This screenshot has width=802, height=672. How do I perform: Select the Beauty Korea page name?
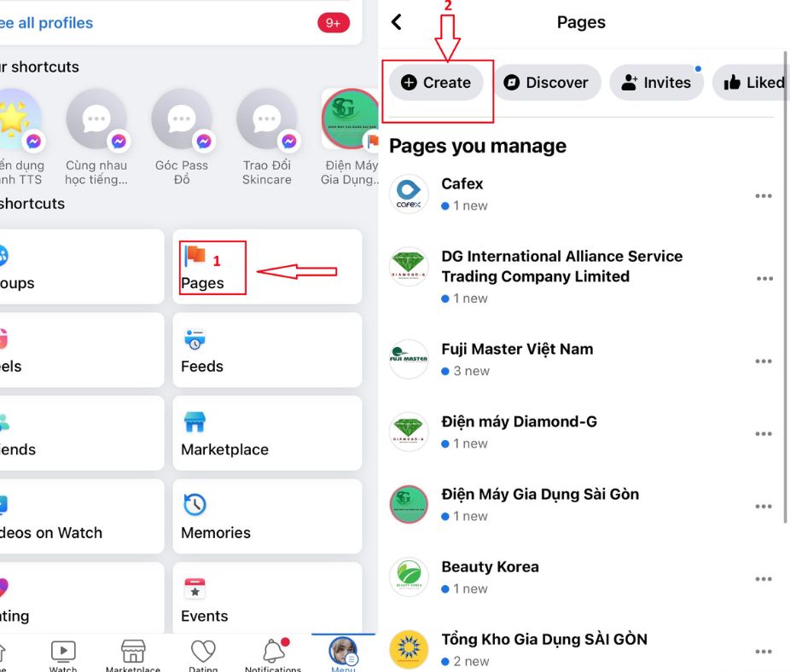click(490, 566)
